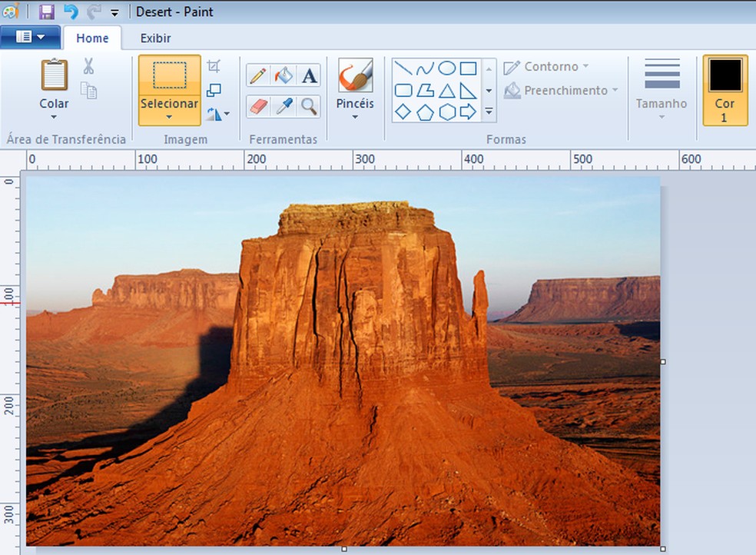Image resolution: width=756 pixels, height=555 pixels.
Task: Click the Copy pages icon
Action: pos(88,90)
